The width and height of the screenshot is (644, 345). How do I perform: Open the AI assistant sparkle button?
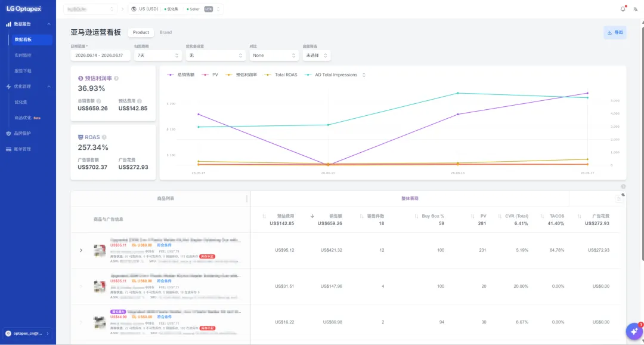click(634, 331)
